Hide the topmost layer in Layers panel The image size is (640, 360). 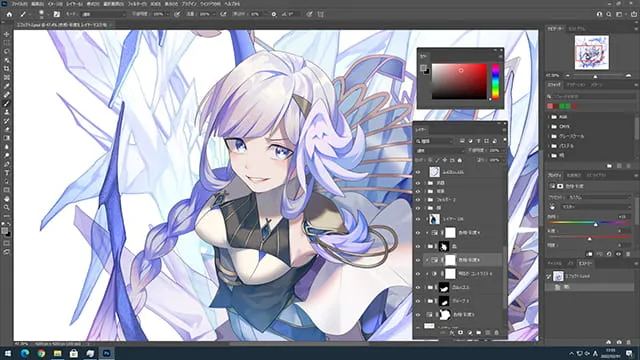tap(418, 172)
